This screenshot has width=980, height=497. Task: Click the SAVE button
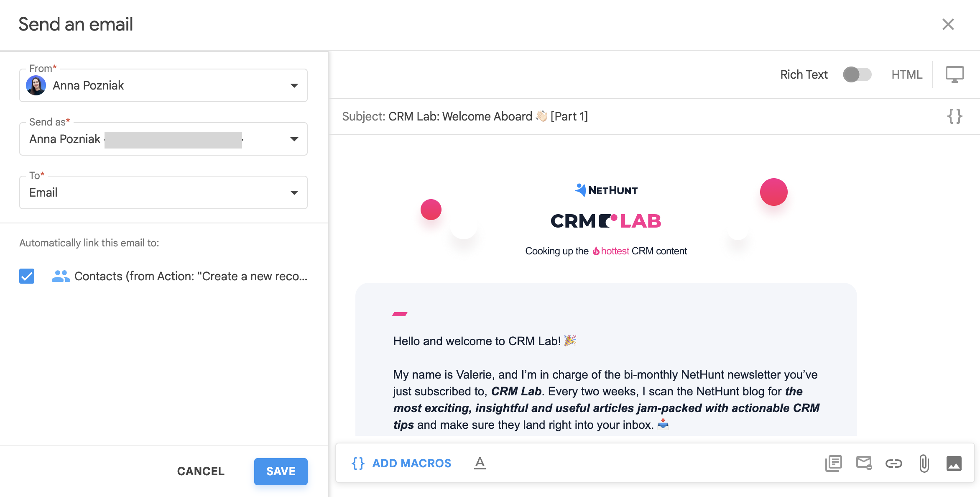tap(281, 471)
